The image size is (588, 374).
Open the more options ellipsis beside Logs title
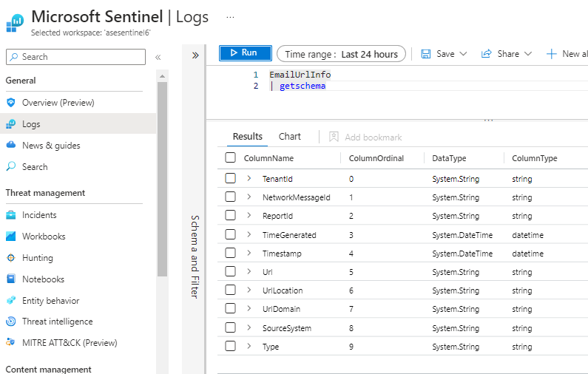[230, 17]
